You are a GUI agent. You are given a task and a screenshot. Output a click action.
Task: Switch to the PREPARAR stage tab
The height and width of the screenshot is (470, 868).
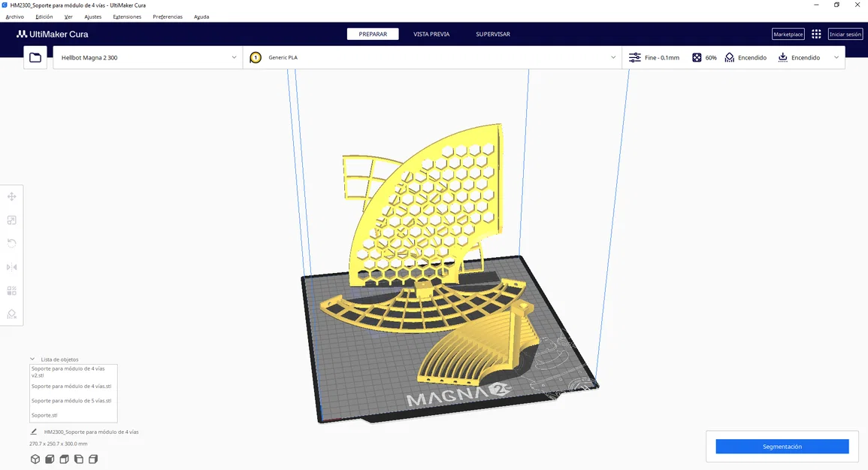(x=373, y=35)
